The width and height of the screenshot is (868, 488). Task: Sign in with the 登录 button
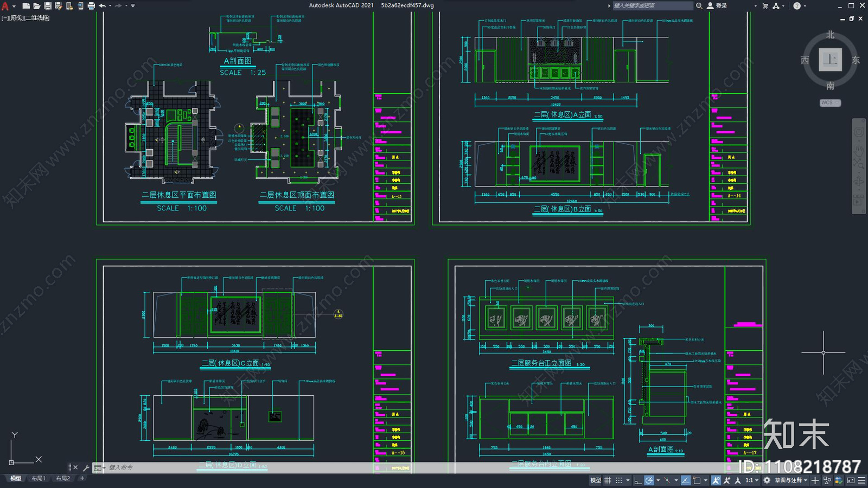[x=717, y=5]
